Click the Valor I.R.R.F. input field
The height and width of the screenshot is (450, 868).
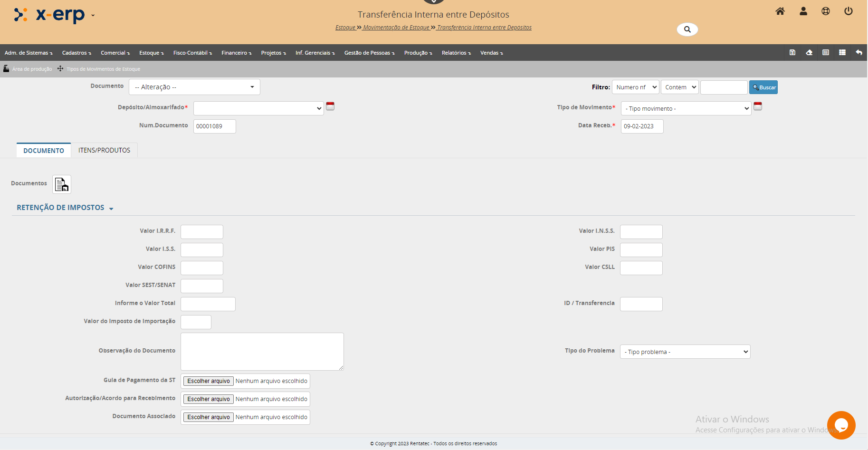(201, 232)
